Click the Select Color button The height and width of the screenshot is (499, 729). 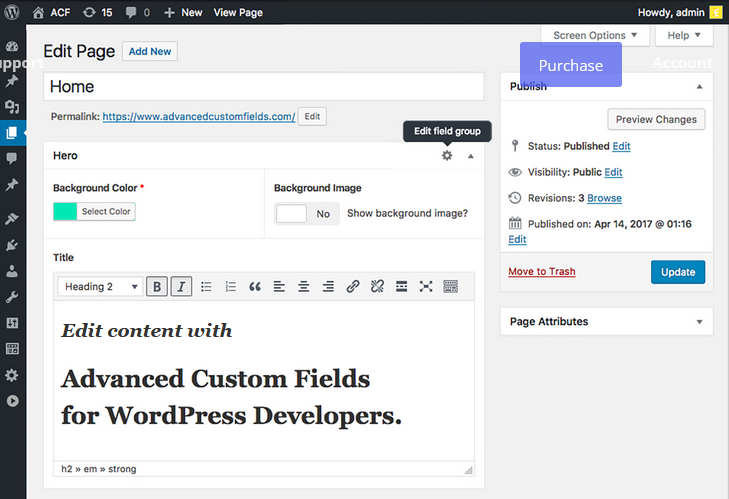click(x=106, y=212)
